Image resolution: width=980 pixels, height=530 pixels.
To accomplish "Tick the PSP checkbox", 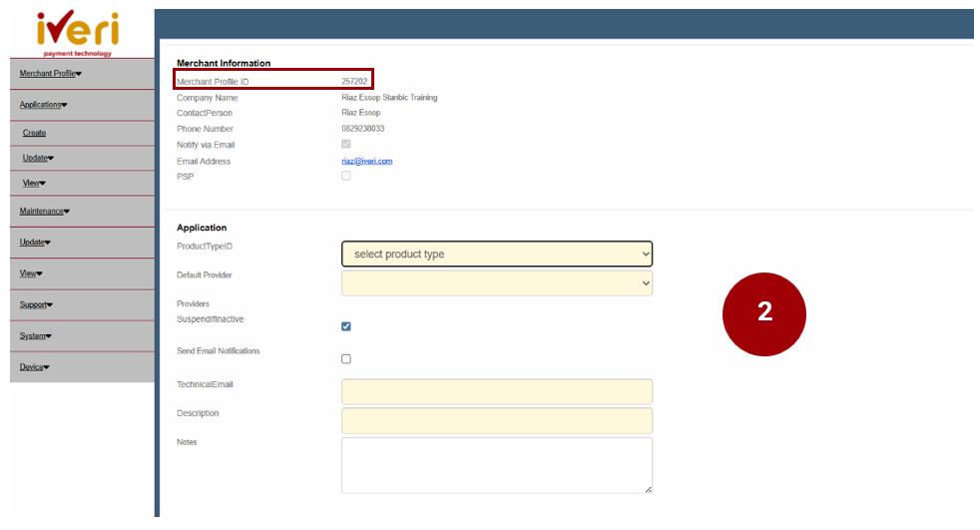I will point(346,176).
